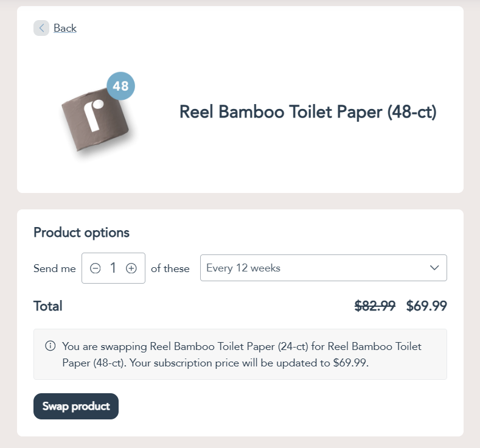The height and width of the screenshot is (448, 480).
Task: Expand delivery frequency using the chevron arrow
Action: coord(434,268)
